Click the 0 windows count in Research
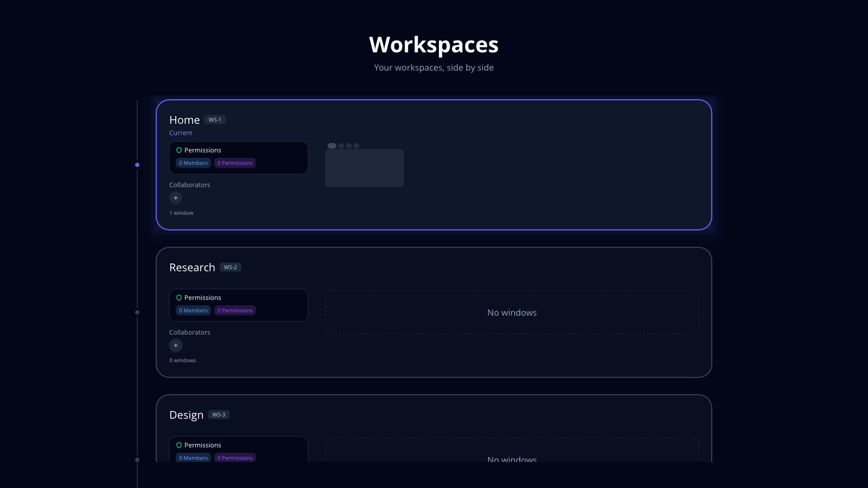868x488 pixels. (x=182, y=361)
